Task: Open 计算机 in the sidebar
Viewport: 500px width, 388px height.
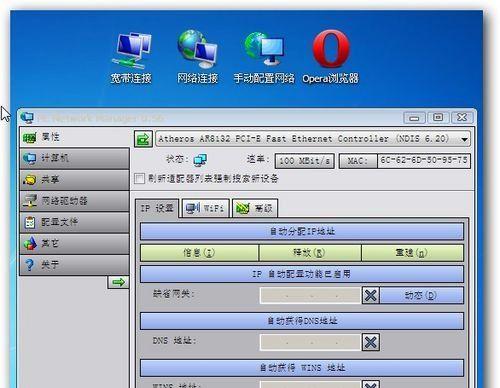Action: tap(75, 158)
